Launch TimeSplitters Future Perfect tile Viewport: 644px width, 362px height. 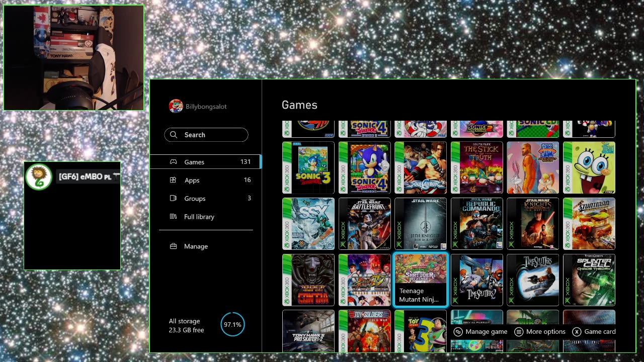pyautogui.click(x=533, y=280)
